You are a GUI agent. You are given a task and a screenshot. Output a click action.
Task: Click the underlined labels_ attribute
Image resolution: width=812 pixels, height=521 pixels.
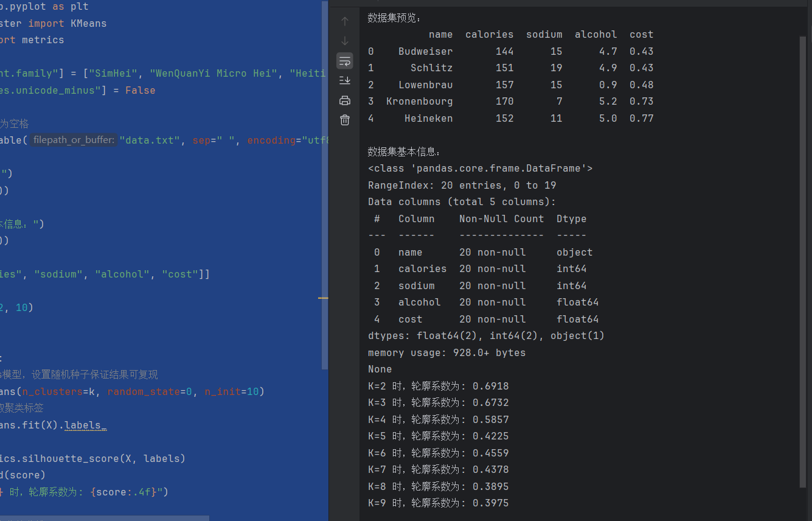pyautogui.click(x=86, y=425)
